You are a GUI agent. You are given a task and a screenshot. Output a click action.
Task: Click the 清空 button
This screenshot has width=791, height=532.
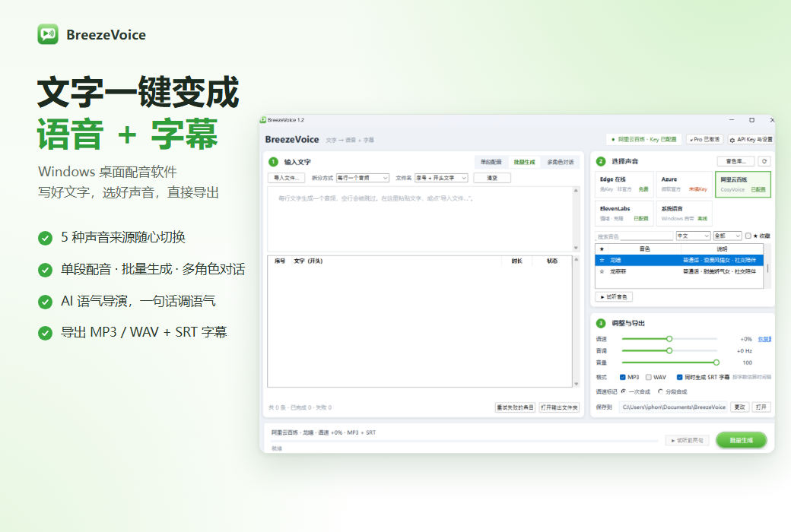pyautogui.click(x=492, y=178)
